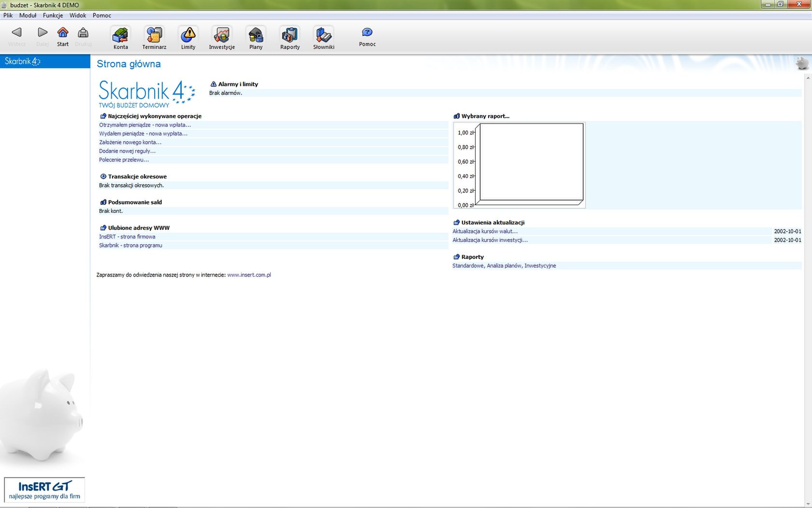Open the Moduł menu
This screenshot has width=812, height=508.
pyautogui.click(x=28, y=15)
